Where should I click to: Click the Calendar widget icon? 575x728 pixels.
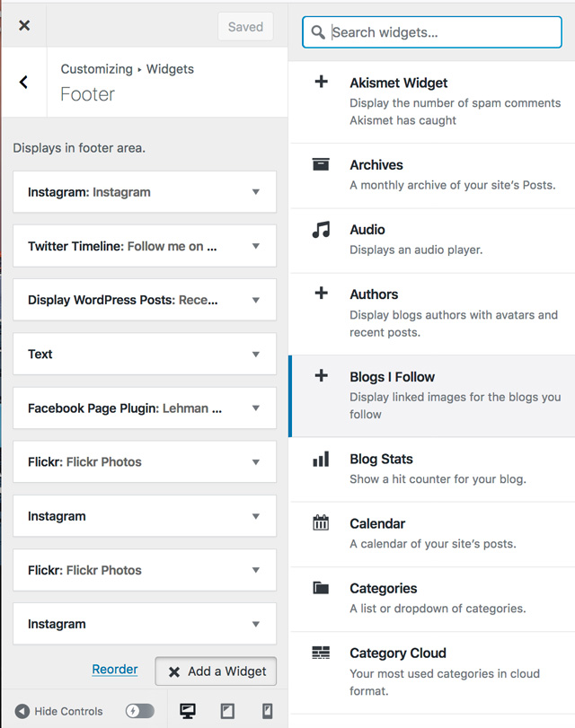(321, 523)
